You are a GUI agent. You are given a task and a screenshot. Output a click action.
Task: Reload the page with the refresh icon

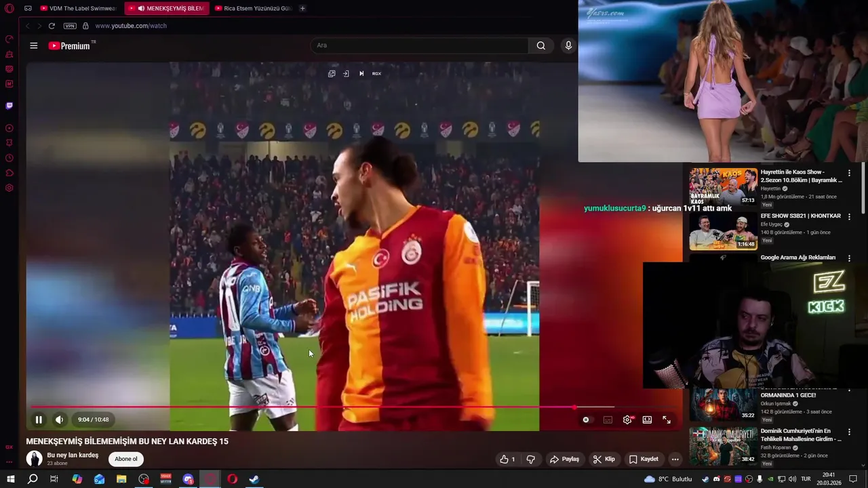pos(52,26)
